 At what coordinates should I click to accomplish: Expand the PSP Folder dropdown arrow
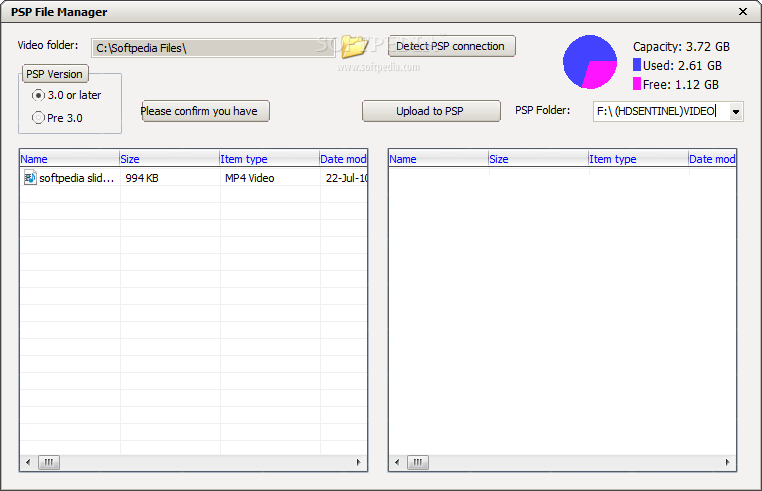pyautogui.click(x=736, y=112)
